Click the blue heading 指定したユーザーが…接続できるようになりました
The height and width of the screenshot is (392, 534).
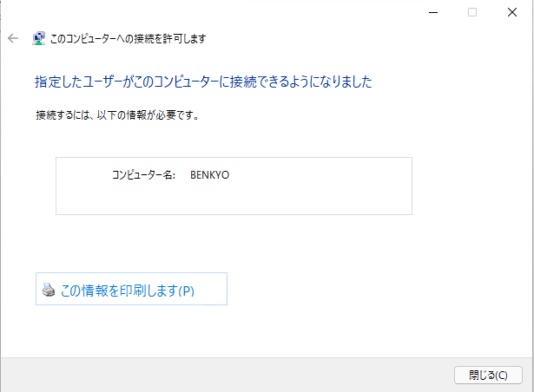point(203,82)
